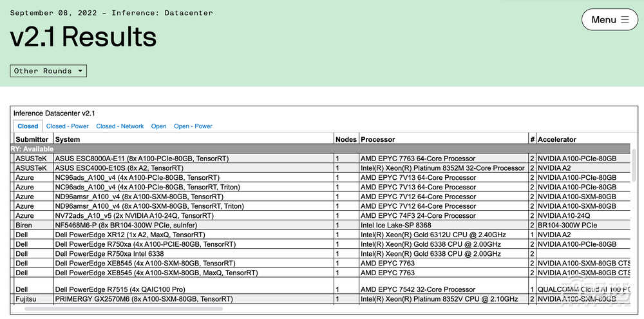Select the Open - Power tab
The width and height of the screenshot is (644, 319).
(193, 126)
